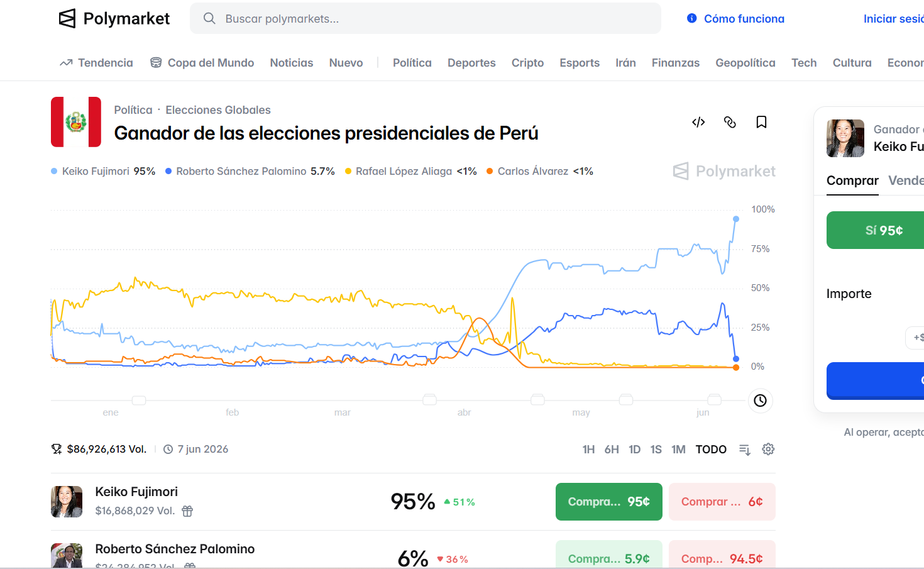The image size is (924, 569).
Task: Open the chart settings gear
Action: pos(768,449)
